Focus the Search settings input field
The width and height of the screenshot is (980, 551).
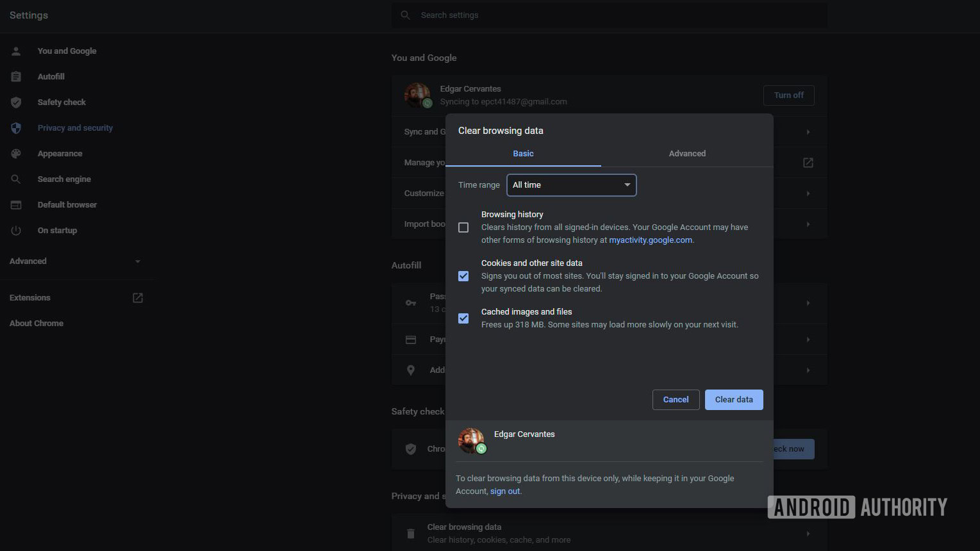point(609,15)
